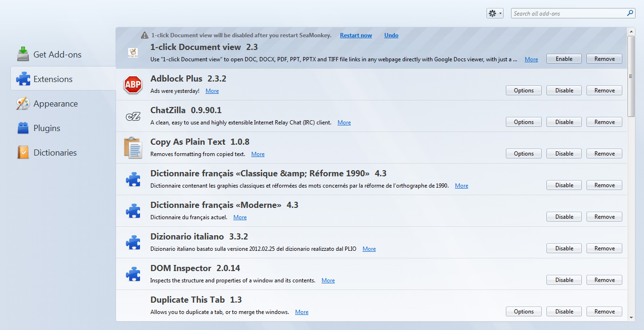The image size is (644, 330).
Task: Show More for Dizionario italiano
Action: [369, 249]
